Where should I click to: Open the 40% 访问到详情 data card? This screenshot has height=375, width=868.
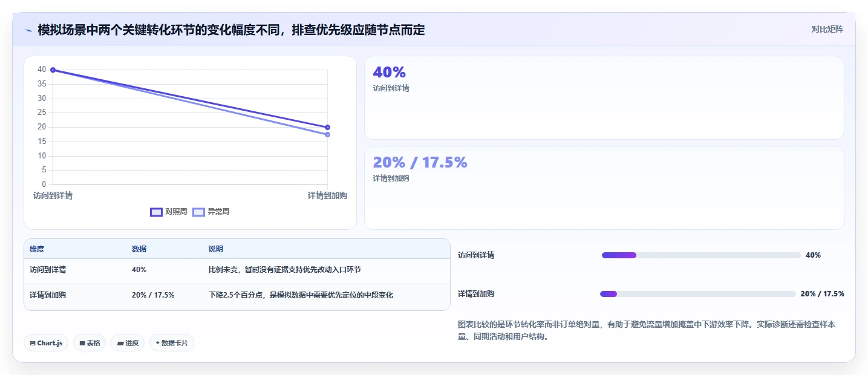604,97
